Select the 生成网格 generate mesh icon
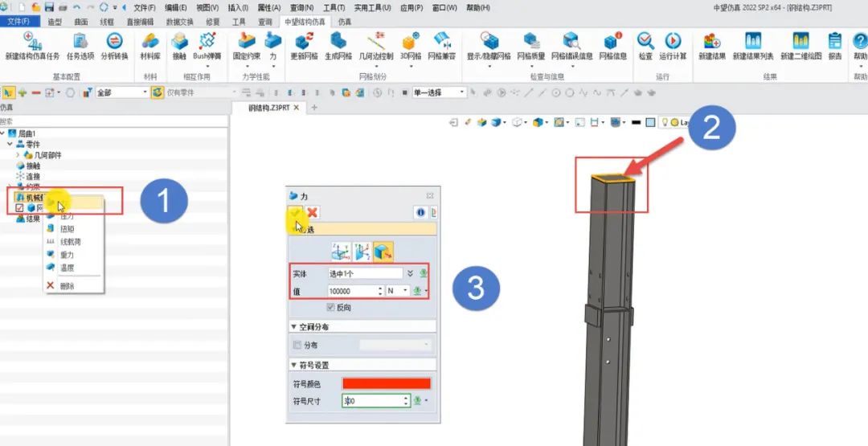Screen dimensions: 868x446 click(x=338, y=42)
